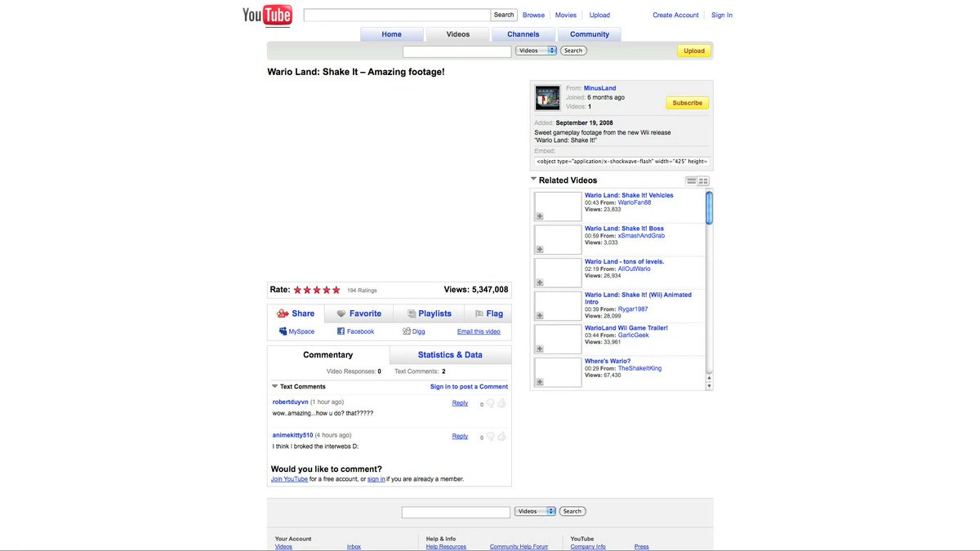Click the yellow Subscribe button

[688, 103]
